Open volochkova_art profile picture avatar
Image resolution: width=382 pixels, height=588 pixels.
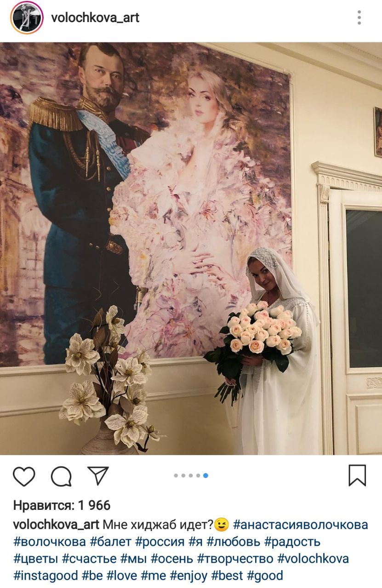pos(26,18)
